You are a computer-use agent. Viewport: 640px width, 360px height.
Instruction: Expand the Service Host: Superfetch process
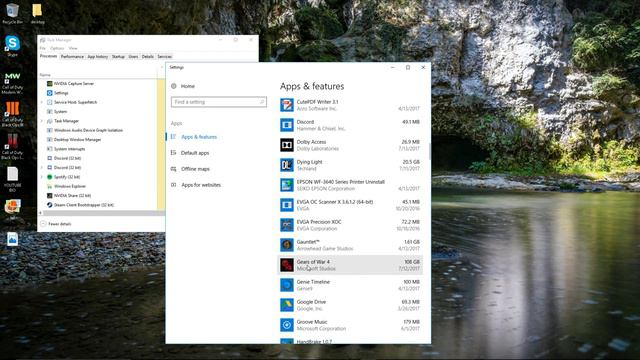[42, 102]
